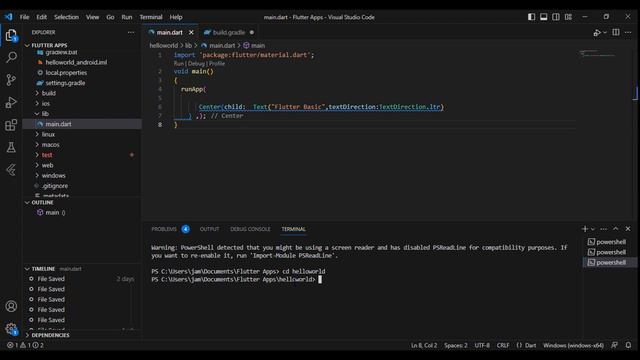Screen dimensions: 640x360
Task: Close the terminal panel
Action: [x=628, y=229]
